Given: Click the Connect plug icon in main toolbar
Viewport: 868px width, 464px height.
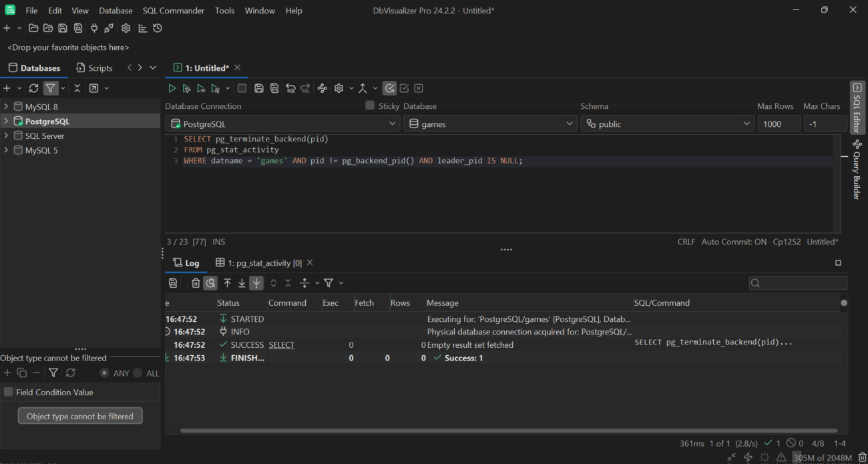Looking at the screenshot, I should coord(93,28).
